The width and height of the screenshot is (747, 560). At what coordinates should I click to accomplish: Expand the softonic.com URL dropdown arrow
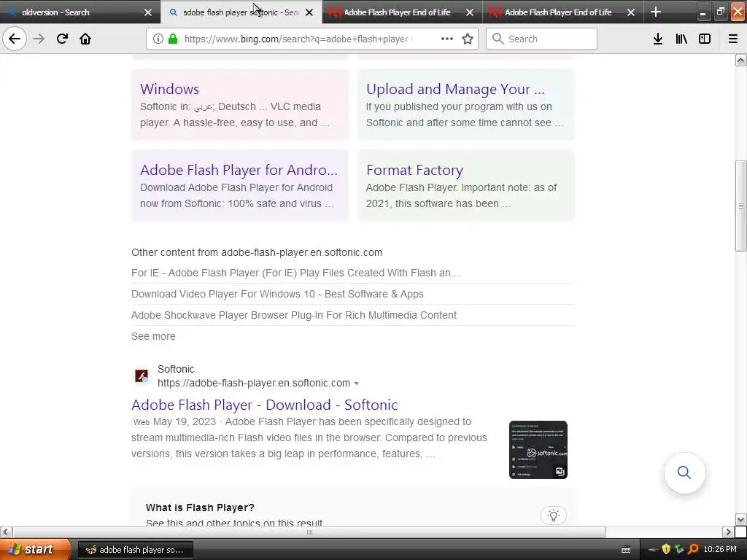(x=356, y=384)
